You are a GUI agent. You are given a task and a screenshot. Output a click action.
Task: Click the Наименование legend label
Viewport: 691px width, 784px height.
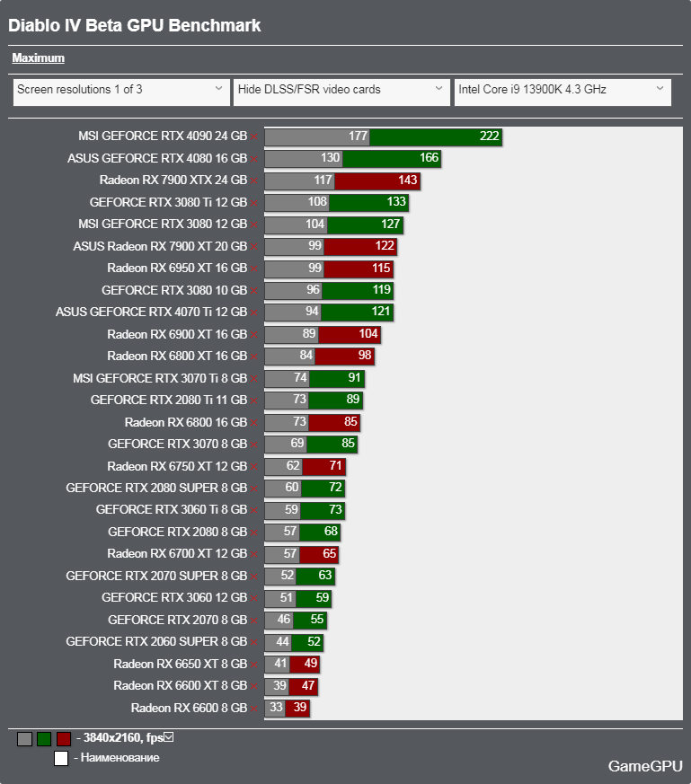pyautogui.click(x=120, y=758)
